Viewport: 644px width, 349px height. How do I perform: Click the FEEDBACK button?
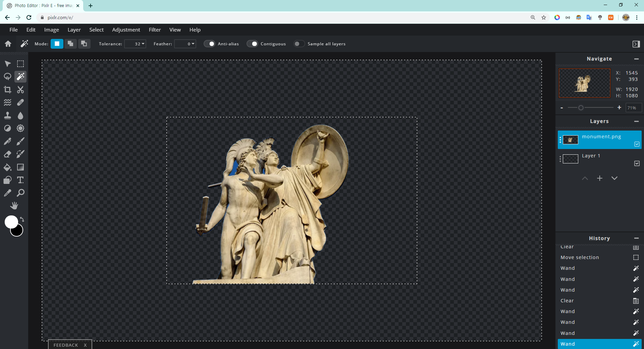tap(66, 345)
